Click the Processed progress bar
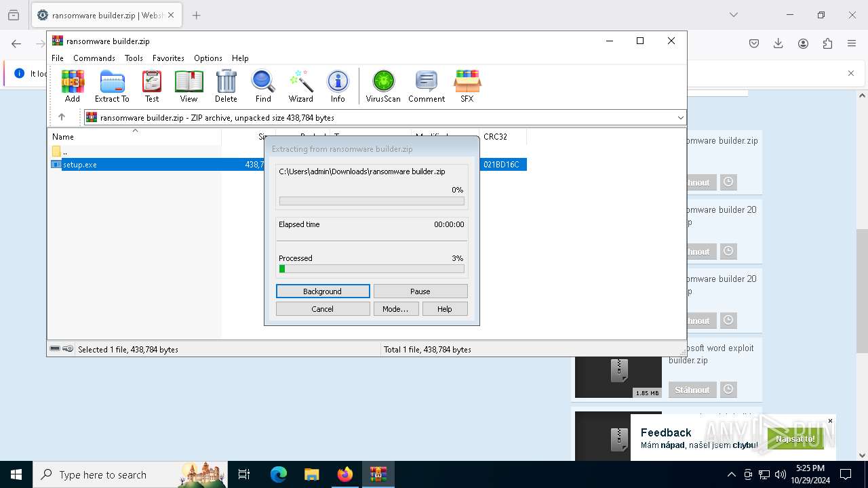868x488 pixels. 372,269
